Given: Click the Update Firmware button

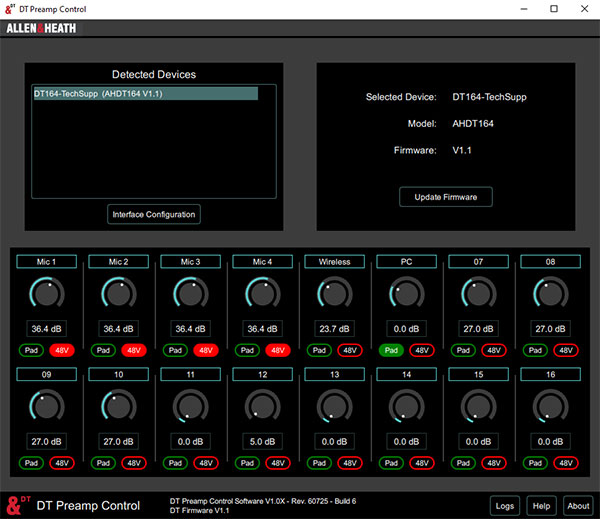Looking at the screenshot, I should [446, 197].
